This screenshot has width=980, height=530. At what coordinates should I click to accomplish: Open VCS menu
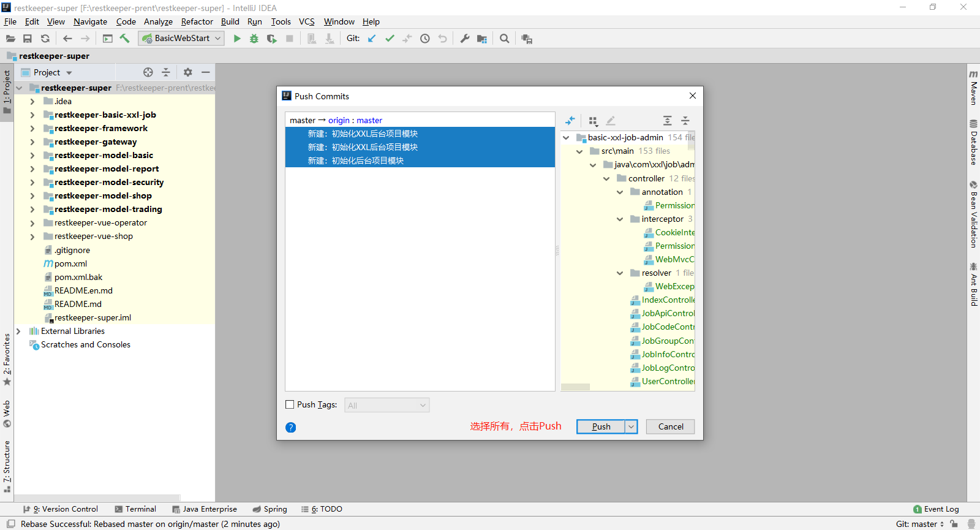(x=307, y=21)
